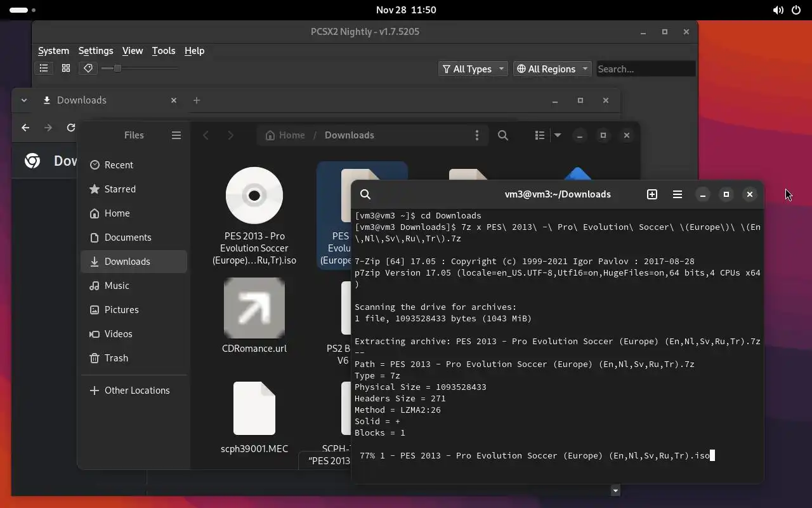Screen dimensions: 812x508
Task: Open the Help menu in PCSX2
Action: point(194,51)
